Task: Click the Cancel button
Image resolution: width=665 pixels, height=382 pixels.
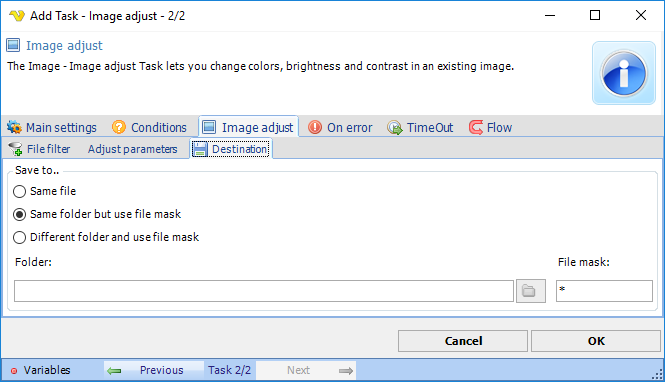Action: (x=463, y=341)
